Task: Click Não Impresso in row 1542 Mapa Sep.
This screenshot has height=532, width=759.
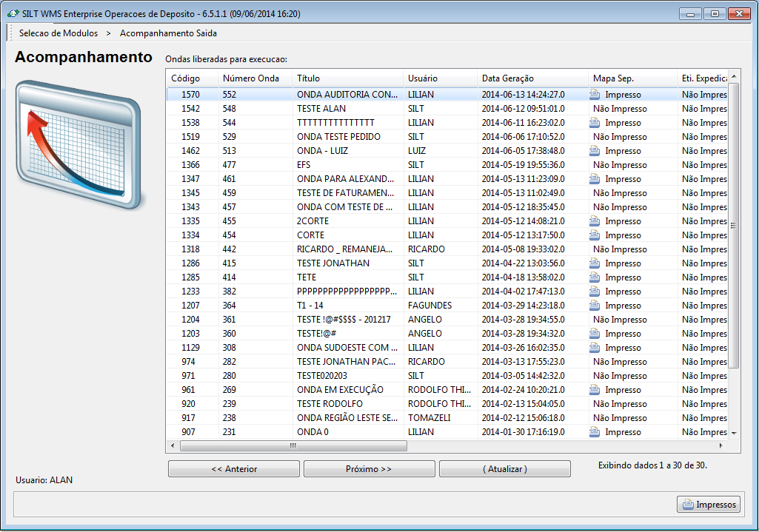Action: (x=620, y=109)
